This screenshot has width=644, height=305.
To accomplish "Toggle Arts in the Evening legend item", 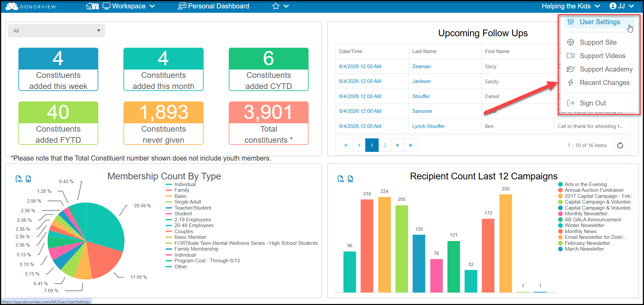I will click(583, 184).
